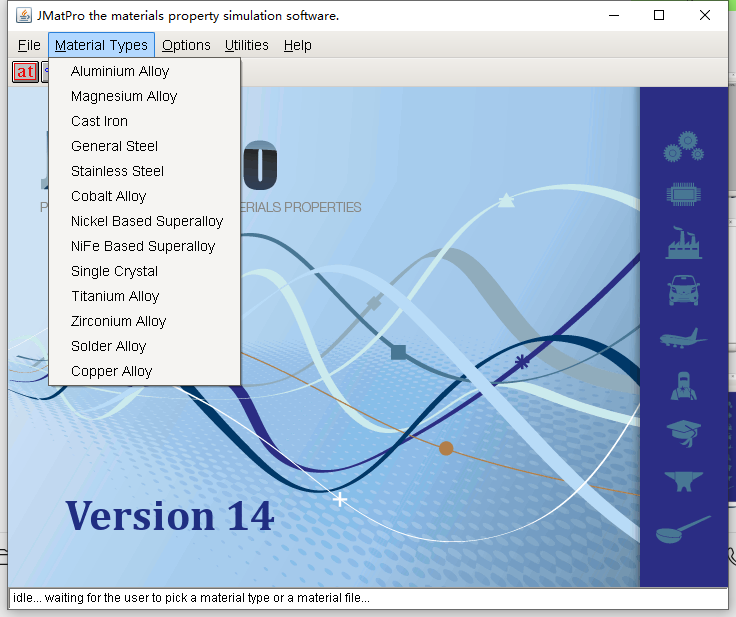Screen dimensions: 736x617
Task: Click the microchip icon in sidebar
Action: coord(683,195)
